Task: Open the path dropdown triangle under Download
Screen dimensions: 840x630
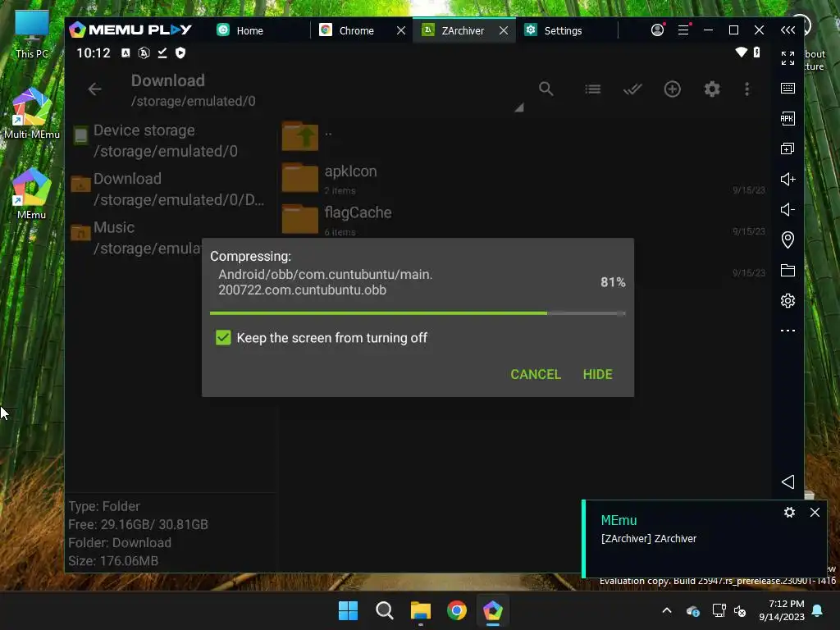Action: [x=518, y=107]
